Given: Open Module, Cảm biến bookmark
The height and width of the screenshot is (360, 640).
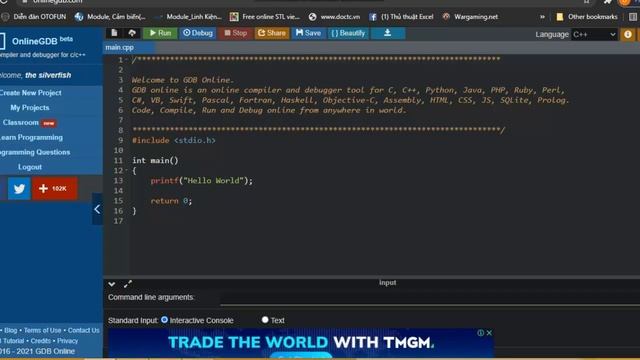Looking at the screenshot, I should 110,17.
